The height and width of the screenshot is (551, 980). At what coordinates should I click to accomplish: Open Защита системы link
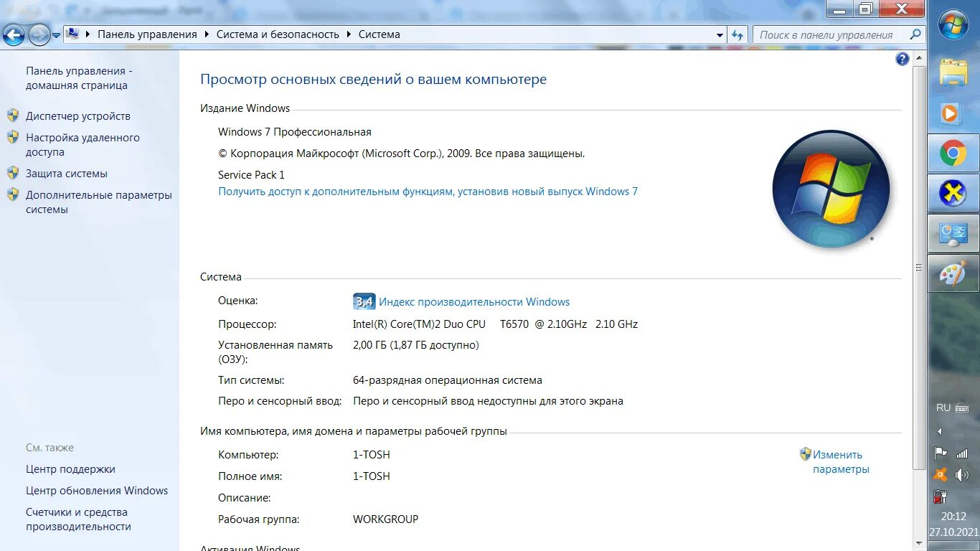click(x=67, y=173)
